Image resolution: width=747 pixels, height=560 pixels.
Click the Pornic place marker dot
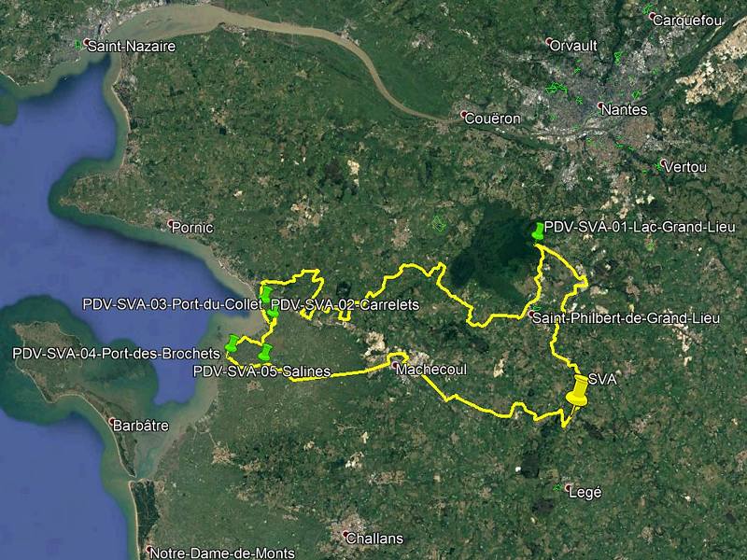(170, 223)
